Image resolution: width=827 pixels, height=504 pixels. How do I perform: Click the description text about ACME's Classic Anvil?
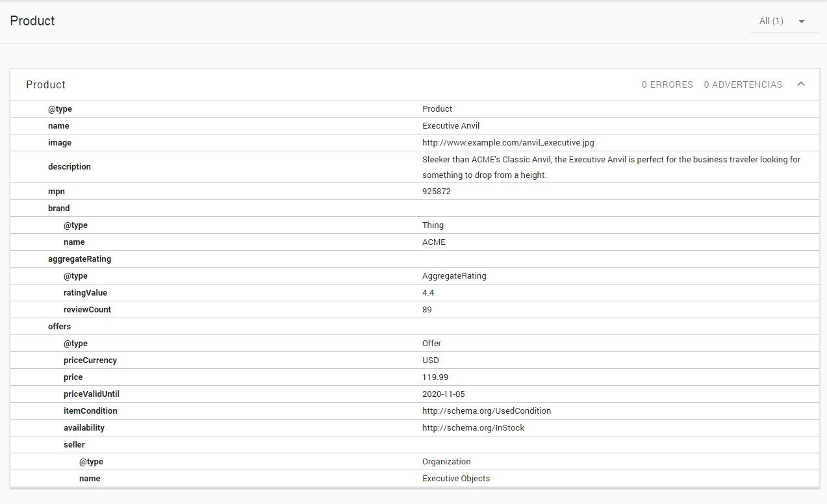pyautogui.click(x=611, y=167)
